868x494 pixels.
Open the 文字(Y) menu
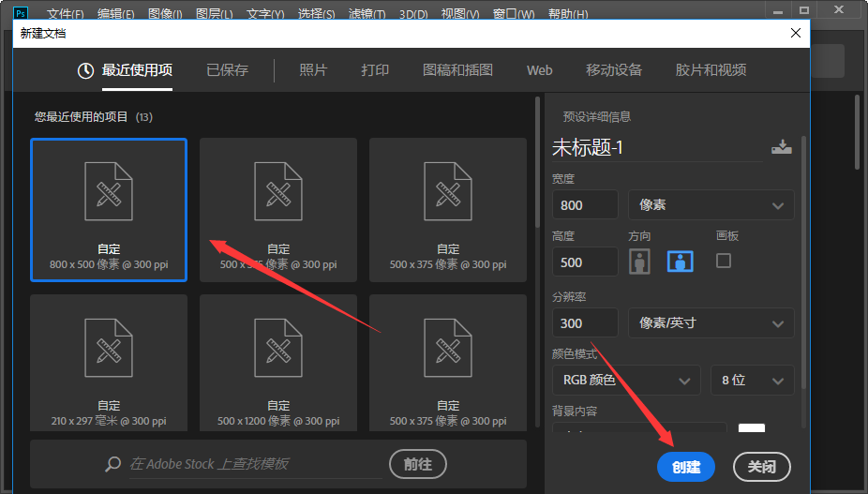[265, 14]
